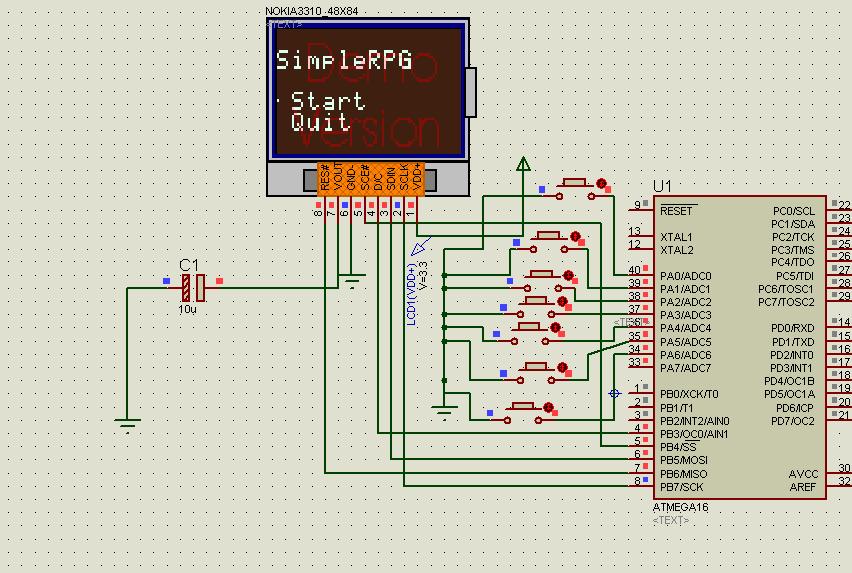Image resolution: width=852 pixels, height=573 pixels.
Task: Click the NOKIA3310_48X84 component label
Action: pos(311,11)
